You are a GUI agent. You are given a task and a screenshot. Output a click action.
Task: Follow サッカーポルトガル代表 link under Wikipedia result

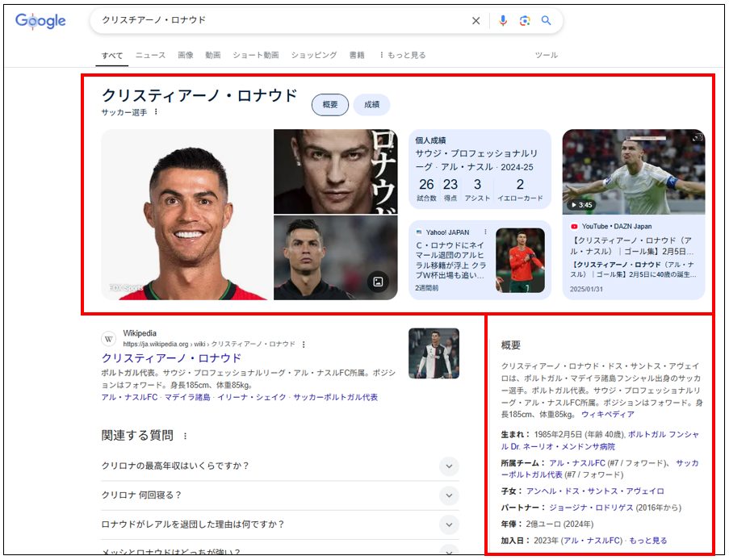coord(335,397)
